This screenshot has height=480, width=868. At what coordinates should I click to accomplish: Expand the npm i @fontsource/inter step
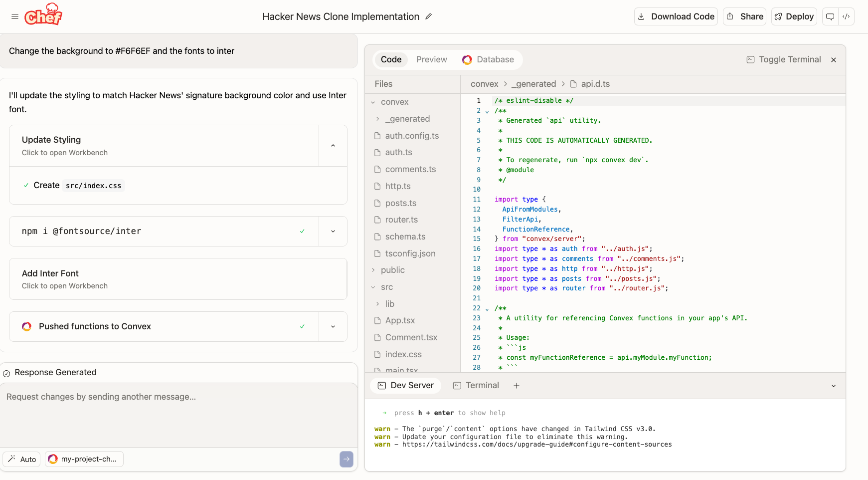333,232
